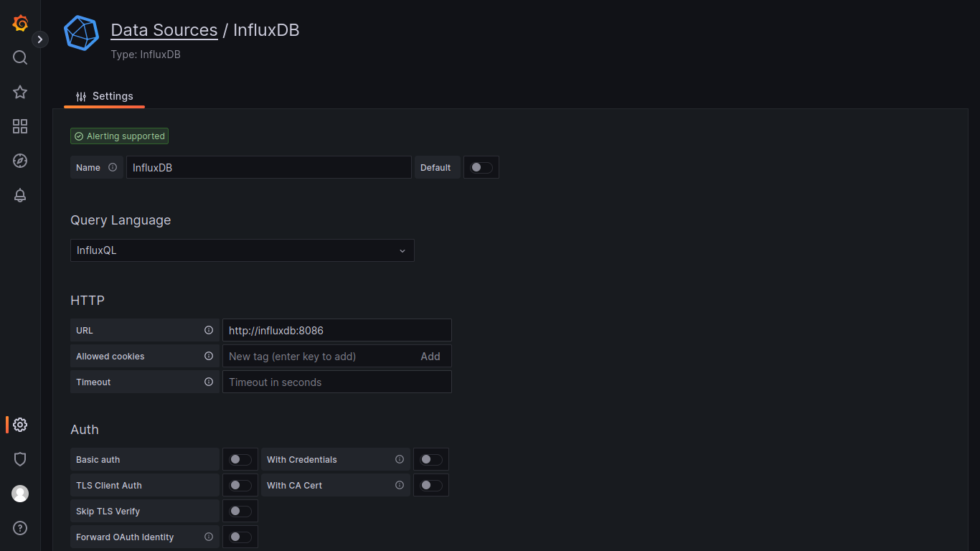Enable the Skip TLS Verify switch
This screenshot has height=551, width=980.
point(240,512)
